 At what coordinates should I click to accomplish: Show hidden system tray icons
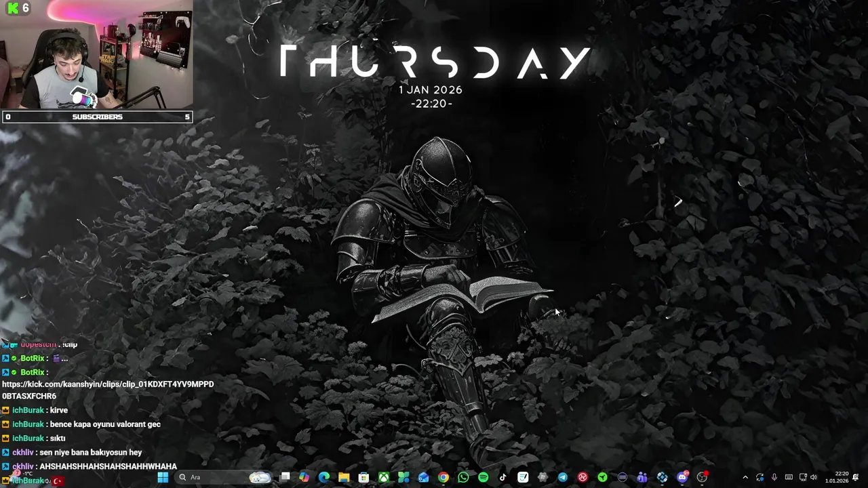(x=745, y=477)
